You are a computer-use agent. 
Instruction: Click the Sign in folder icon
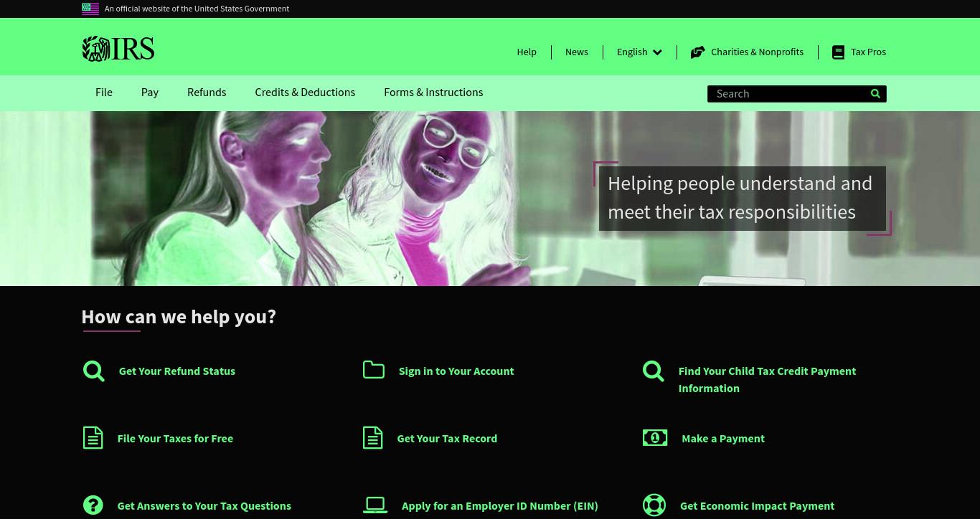374,369
